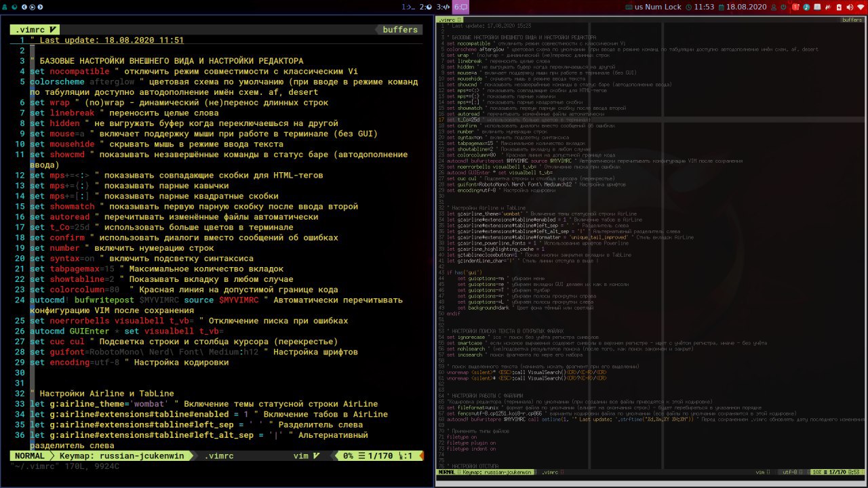The image size is (868, 488).
Task: Switch to highlighted workspace 6
Action: [x=460, y=7]
